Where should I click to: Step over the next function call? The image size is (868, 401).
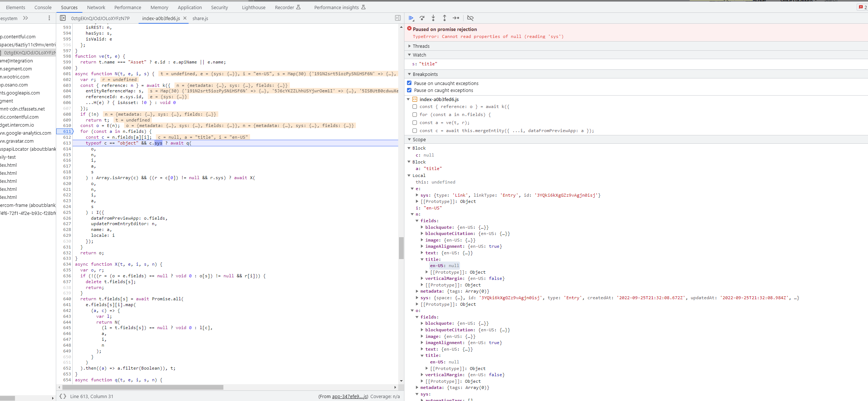422,18
